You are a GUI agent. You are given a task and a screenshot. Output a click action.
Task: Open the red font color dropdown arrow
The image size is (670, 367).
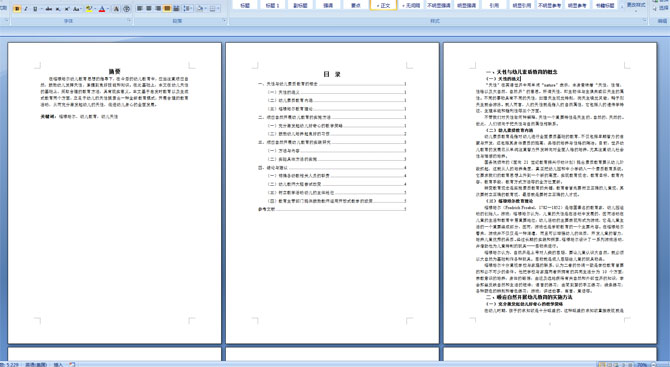coord(107,9)
